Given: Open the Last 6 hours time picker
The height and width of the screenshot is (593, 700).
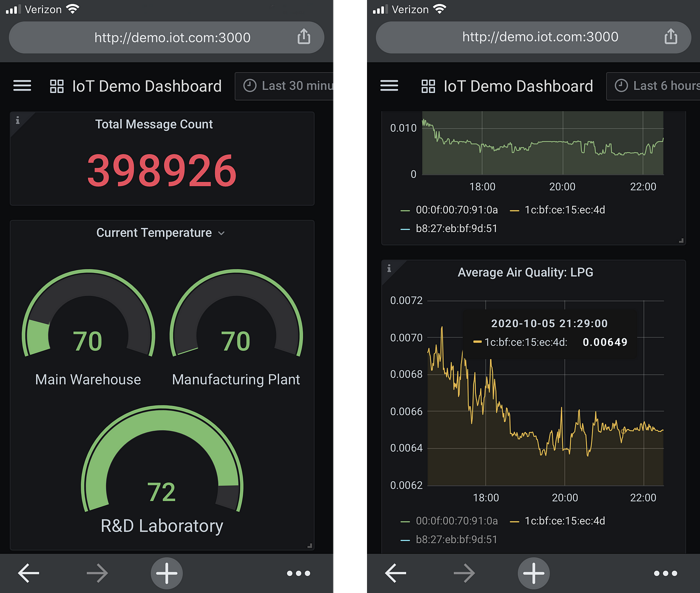Looking at the screenshot, I should point(653,86).
